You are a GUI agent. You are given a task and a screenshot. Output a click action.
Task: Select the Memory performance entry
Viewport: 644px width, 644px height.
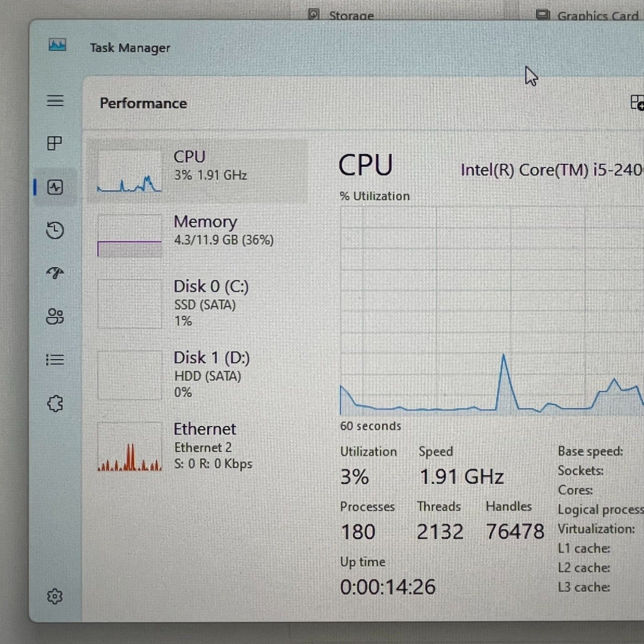(x=197, y=235)
